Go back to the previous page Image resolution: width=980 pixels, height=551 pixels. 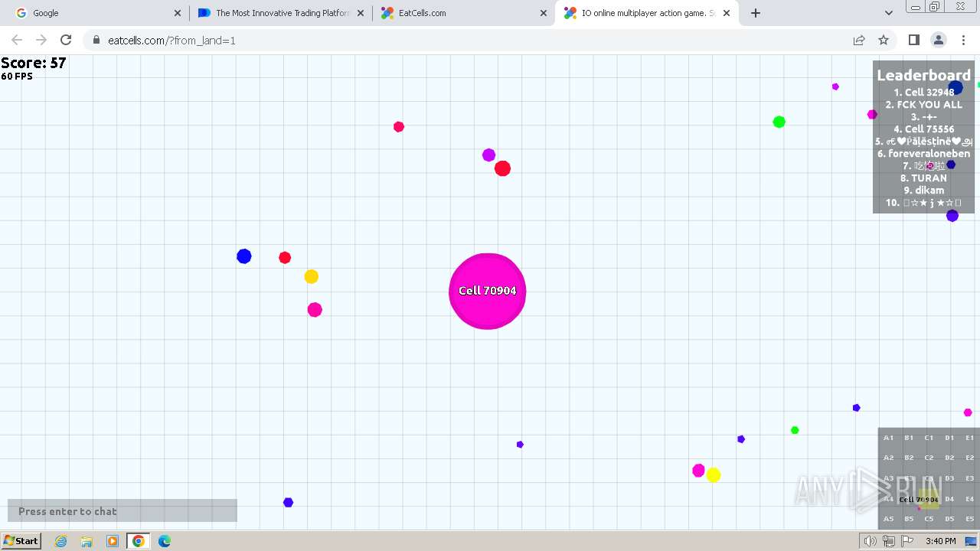[17, 40]
